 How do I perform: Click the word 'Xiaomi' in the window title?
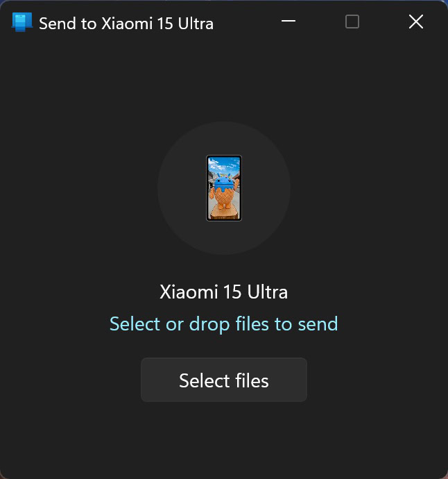(125, 24)
